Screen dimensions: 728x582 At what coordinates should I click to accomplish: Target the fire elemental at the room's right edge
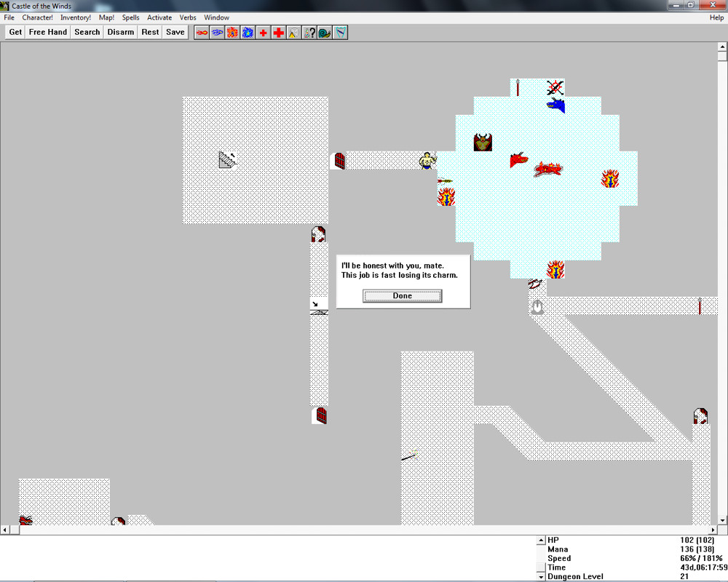click(x=610, y=179)
